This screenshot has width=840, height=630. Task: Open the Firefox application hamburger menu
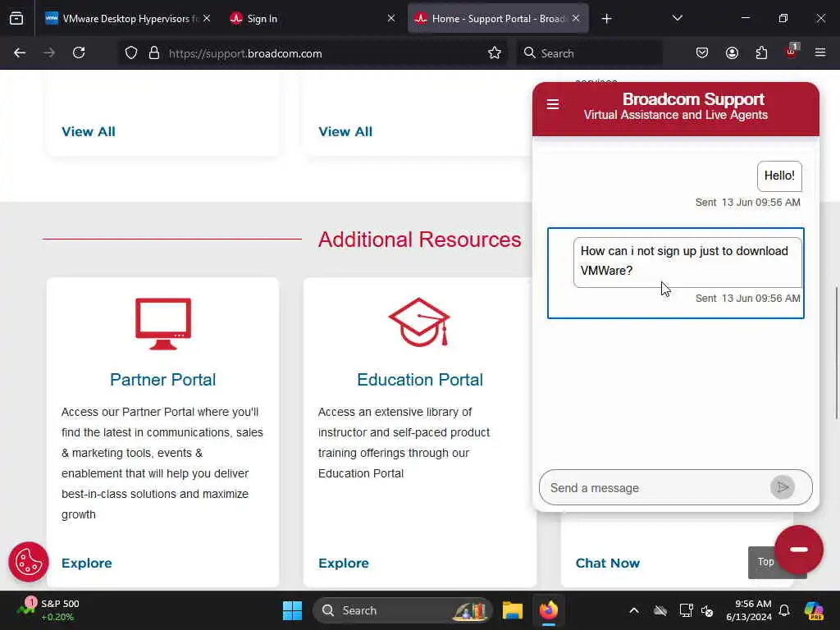[x=820, y=53]
